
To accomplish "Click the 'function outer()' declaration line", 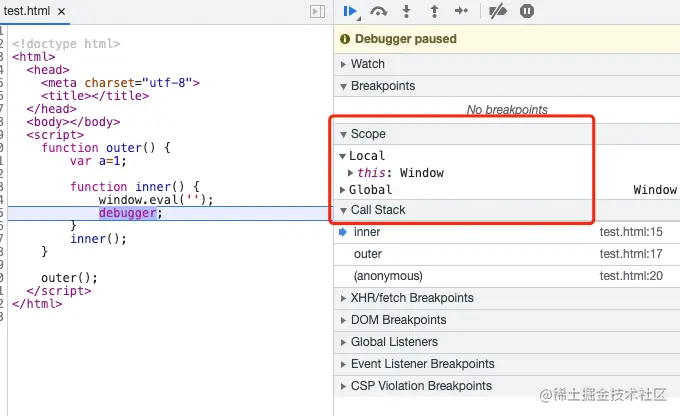I will (x=106, y=148).
